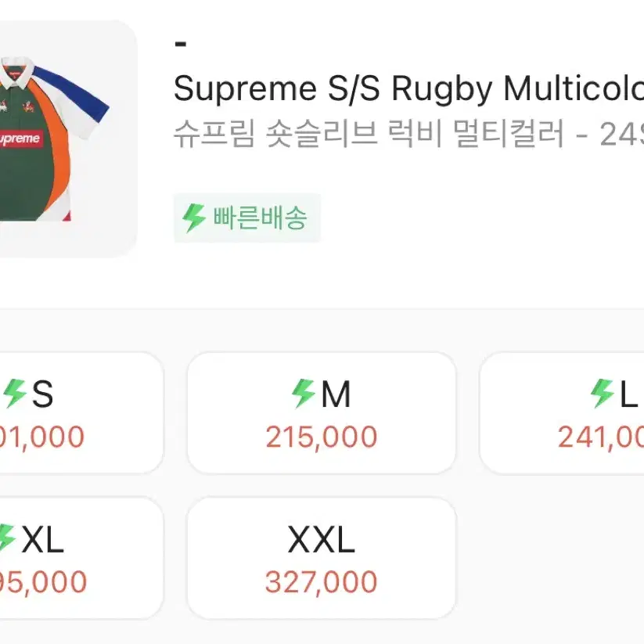
Task: Click the lightning icon beside size S
Action: point(15,394)
